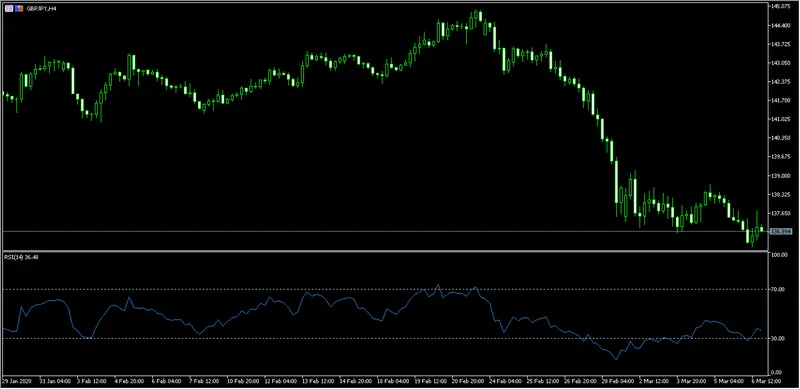Click the 13 Feb 12:00 time axis marker

point(317,381)
